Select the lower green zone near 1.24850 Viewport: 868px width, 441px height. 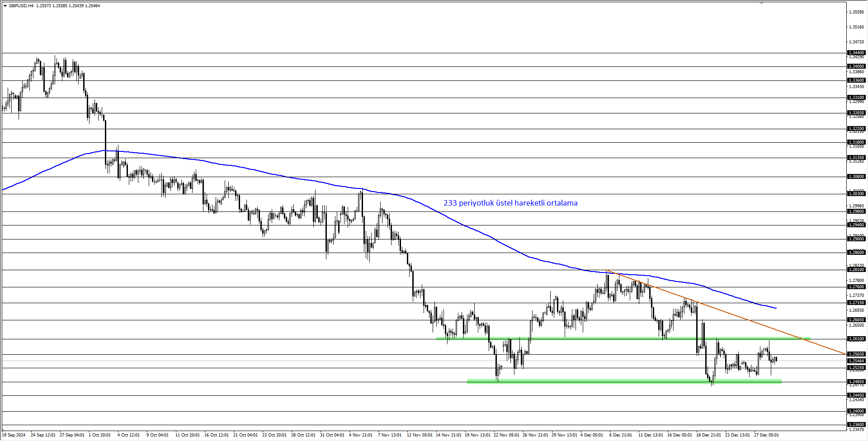coord(624,382)
